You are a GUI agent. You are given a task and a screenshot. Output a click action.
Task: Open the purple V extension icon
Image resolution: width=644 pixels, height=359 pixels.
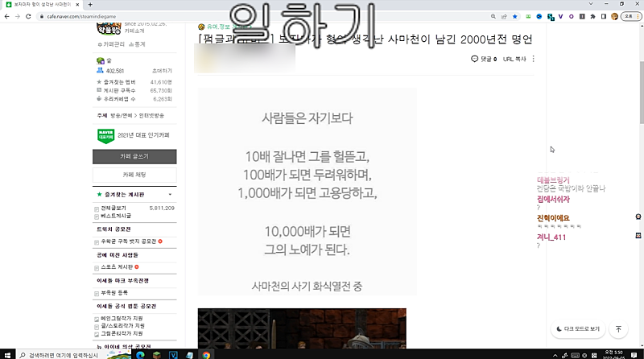pos(561,16)
